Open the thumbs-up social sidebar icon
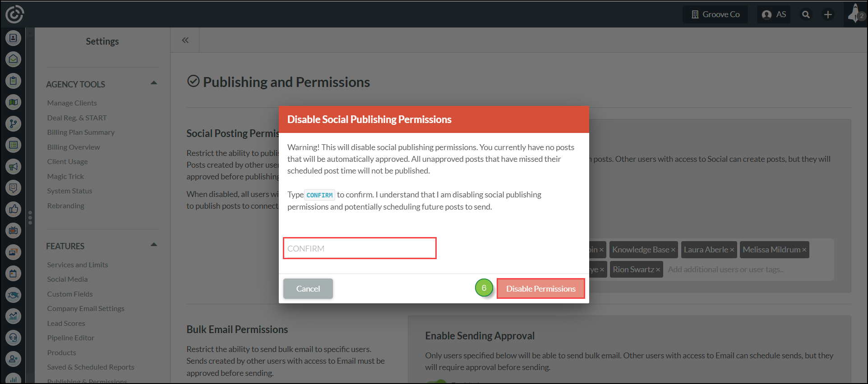The image size is (868, 384). click(13, 209)
